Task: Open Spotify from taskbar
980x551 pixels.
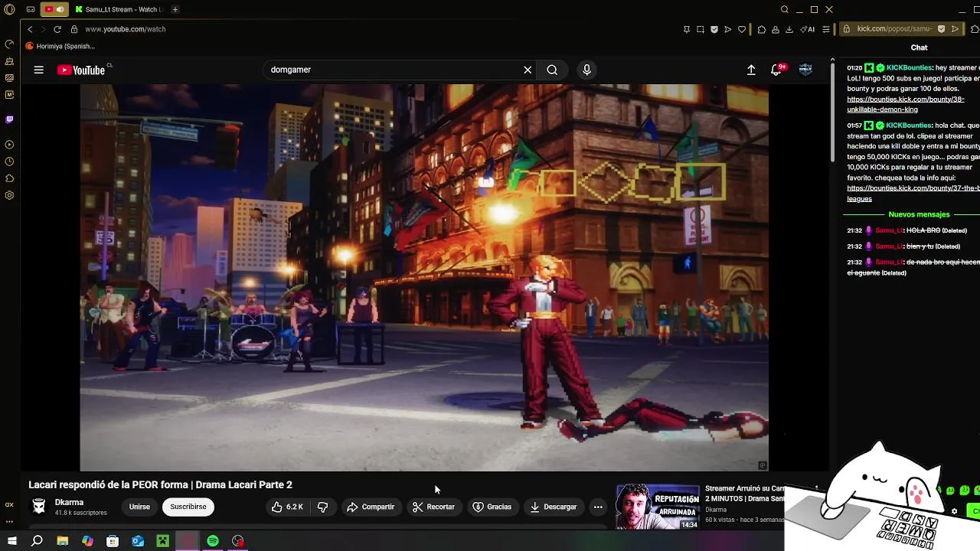Action: 213,541
